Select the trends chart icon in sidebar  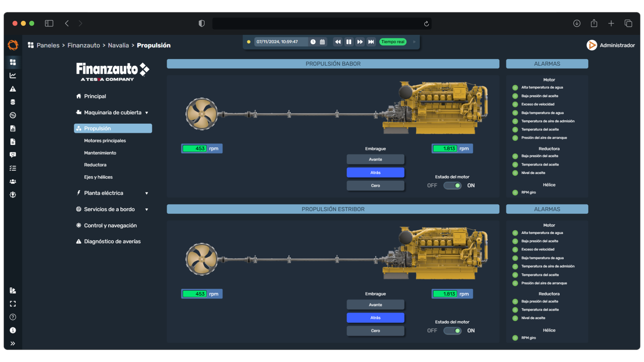pyautogui.click(x=13, y=75)
